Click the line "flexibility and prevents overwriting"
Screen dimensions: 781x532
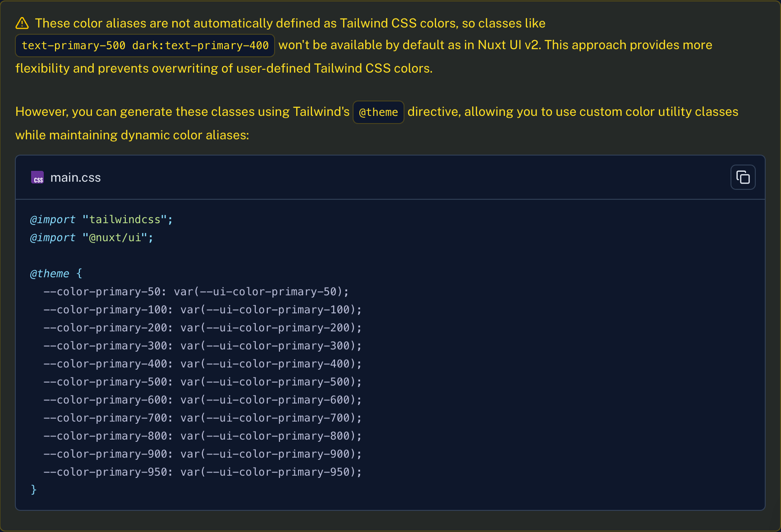[224, 68]
